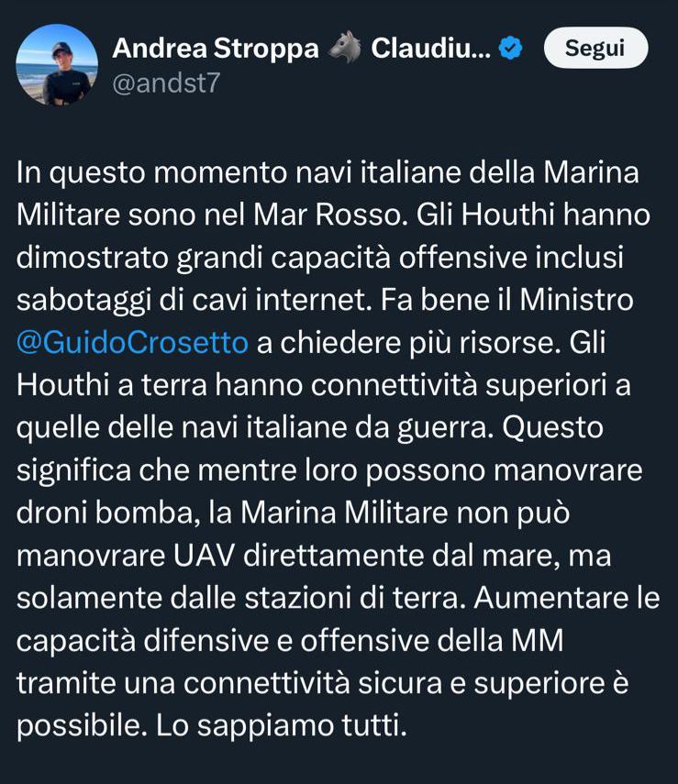Click the truncated Claudiu... name text
678x784 pixels.
coord(431,49)
